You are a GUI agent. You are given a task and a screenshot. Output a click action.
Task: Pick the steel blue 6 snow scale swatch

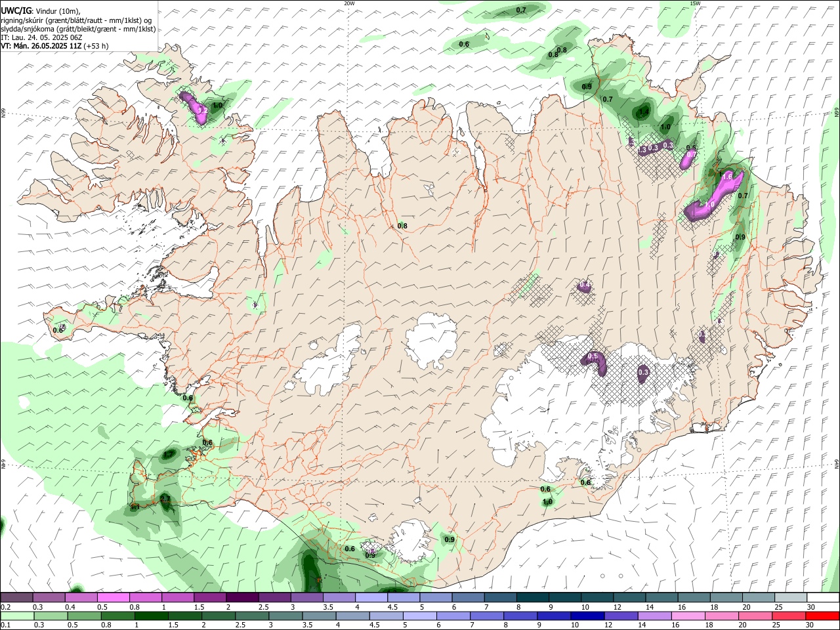click(468, 597)
